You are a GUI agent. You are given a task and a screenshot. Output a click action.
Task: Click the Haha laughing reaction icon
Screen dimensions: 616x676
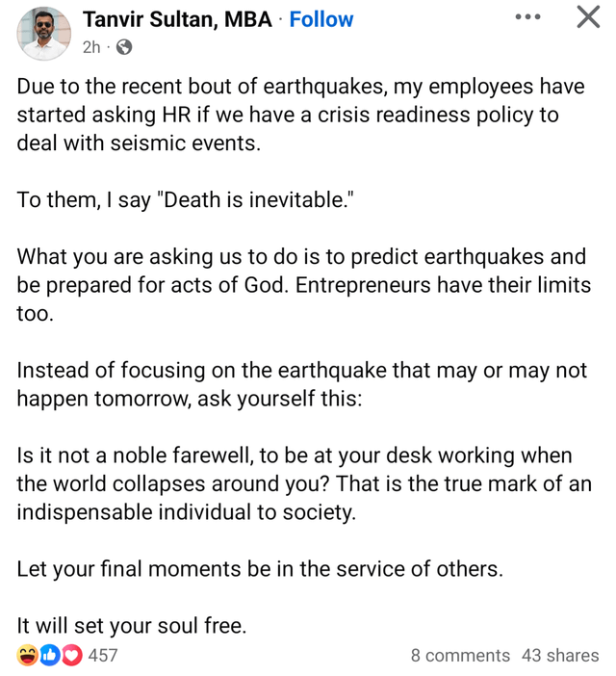[x=27, y=655]
